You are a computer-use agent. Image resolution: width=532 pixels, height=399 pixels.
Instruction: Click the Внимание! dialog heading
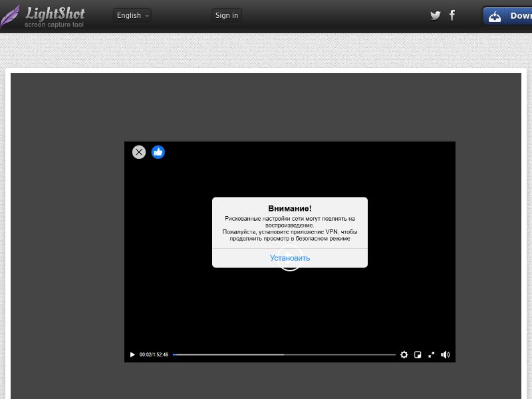pos(290,208)
